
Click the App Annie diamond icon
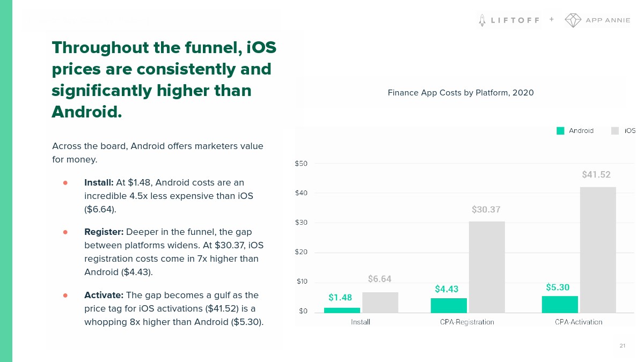click(x=573, y=20)
